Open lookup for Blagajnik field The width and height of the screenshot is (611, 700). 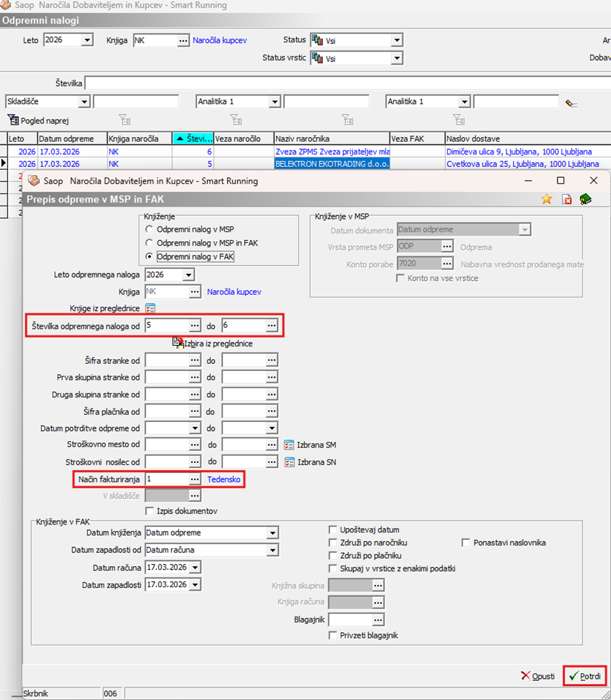378,620
